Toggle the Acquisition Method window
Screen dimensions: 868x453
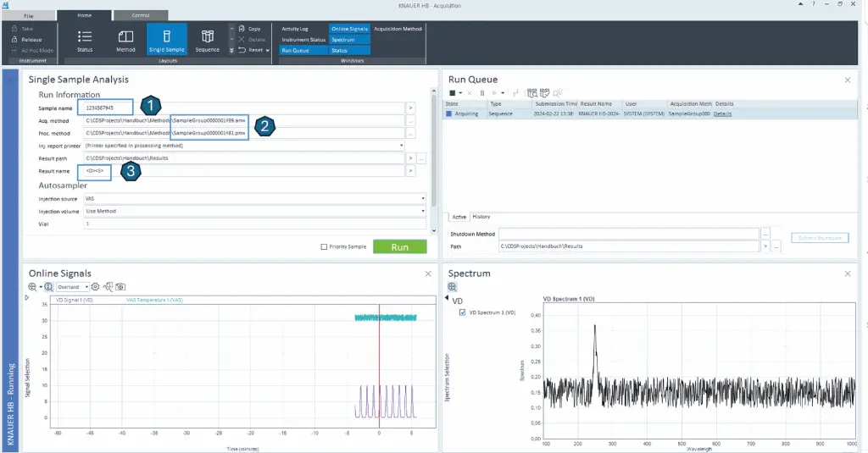[x=398, y=29]
